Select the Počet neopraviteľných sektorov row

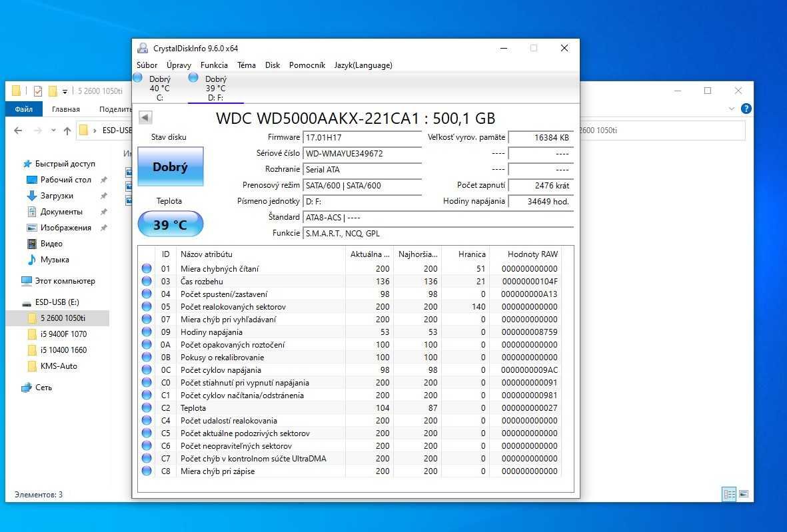click(349, 445)
